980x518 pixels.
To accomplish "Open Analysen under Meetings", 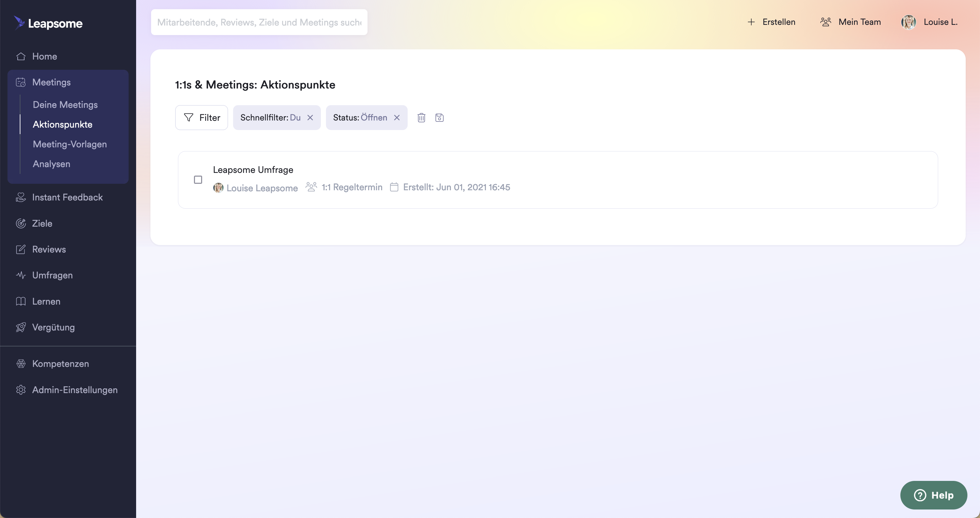I will coord(51,164).
